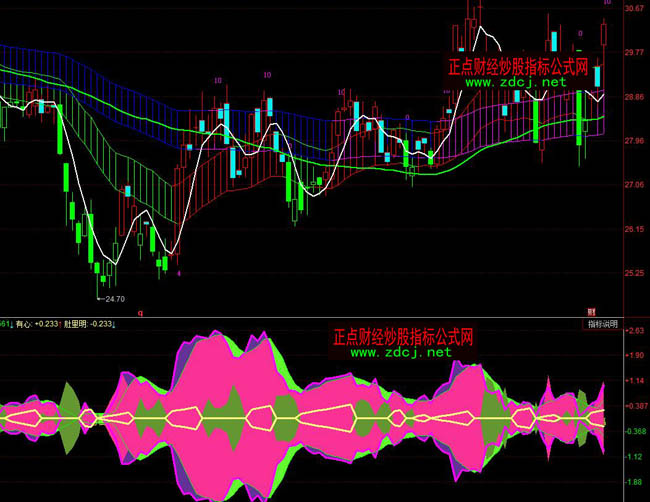Click the 27.06 price axis label

click(x=633, y=185)
